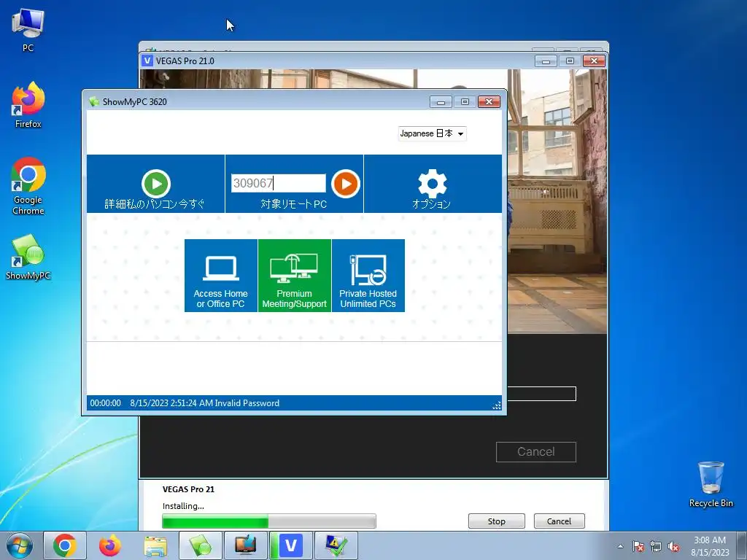Click the Action Center flag tray icon
The image size is (747, 560).
tap(638, 546)
